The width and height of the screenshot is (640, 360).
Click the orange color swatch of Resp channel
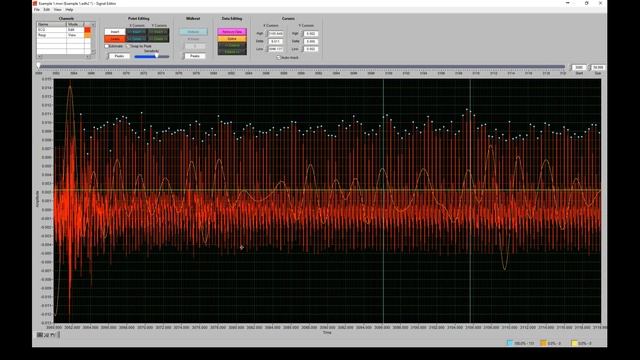click(x=87, y=35)
